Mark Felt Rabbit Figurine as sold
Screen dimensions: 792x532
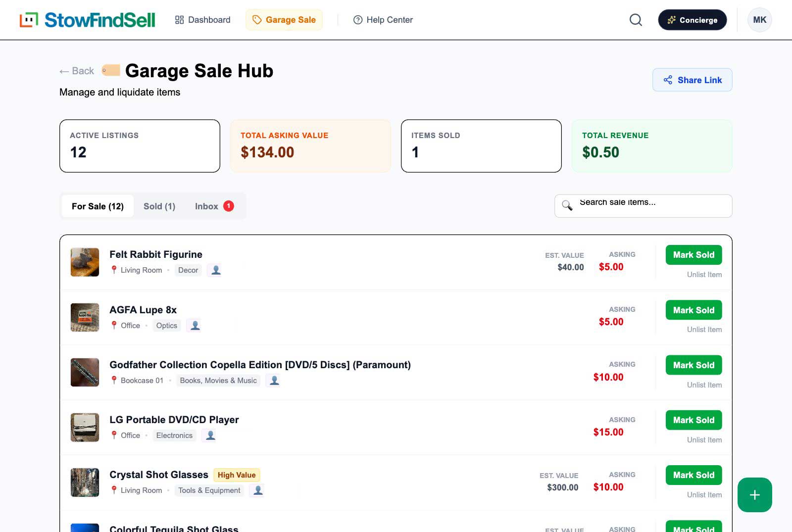(x=693, y=255)
